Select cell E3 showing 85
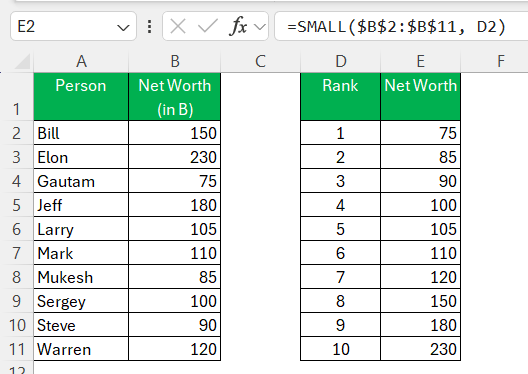 pyautogui.click(x=421, y=157)
